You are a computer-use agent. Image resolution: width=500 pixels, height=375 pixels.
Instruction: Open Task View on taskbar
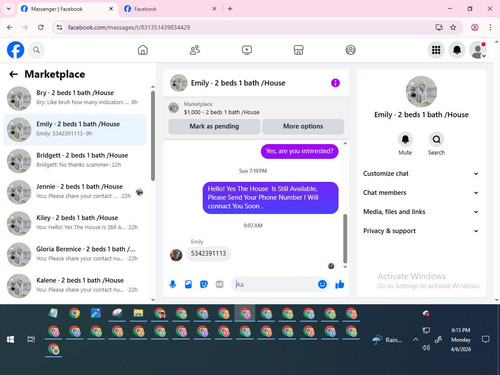coord(31,339)
